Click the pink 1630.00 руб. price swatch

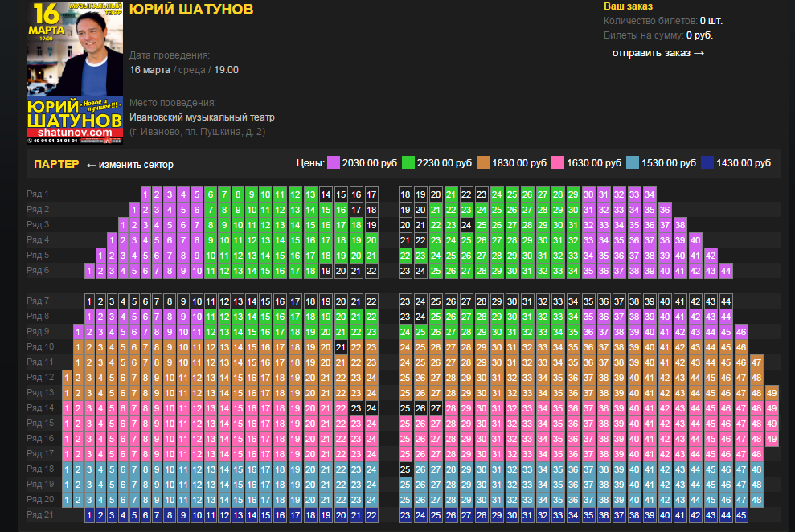point(557,163)
